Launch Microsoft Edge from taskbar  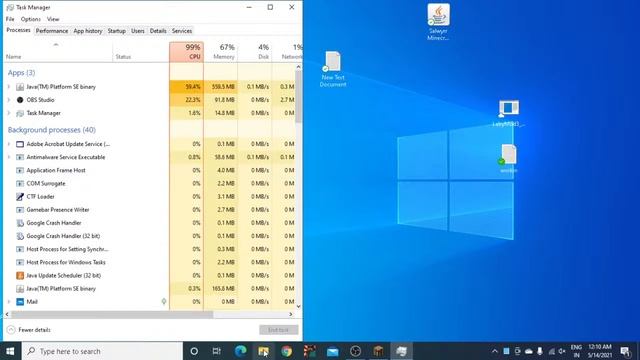(x=240, y=351)
